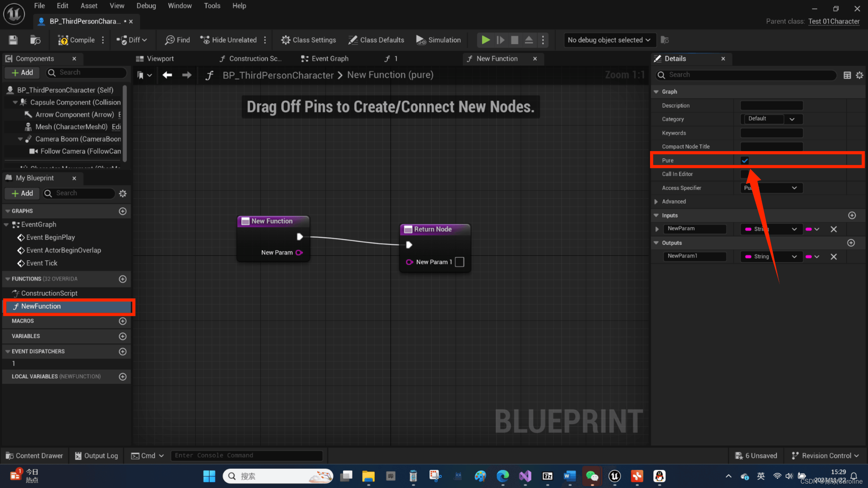The width and height of the screenshot is (868, 488).
Task: Add new output parameter with plus icon
Action: (x=851, y=243)
